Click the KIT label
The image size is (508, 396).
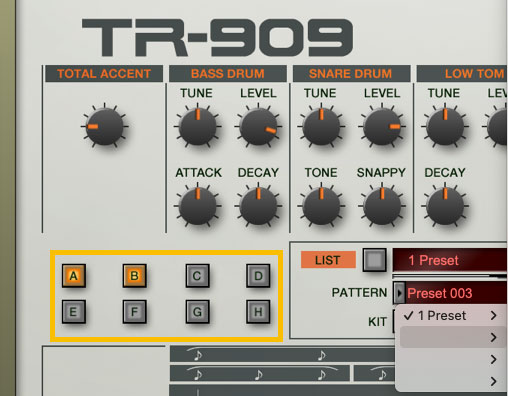[377, 322]
